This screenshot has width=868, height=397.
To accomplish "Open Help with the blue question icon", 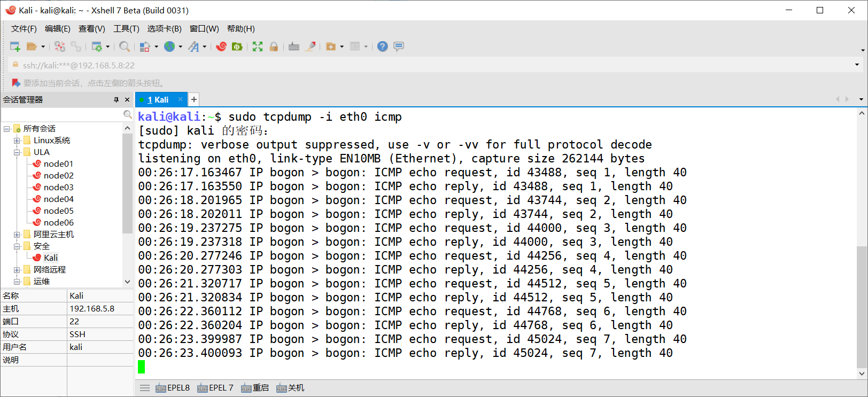I will pyautogui.click(x=382, y=46).
